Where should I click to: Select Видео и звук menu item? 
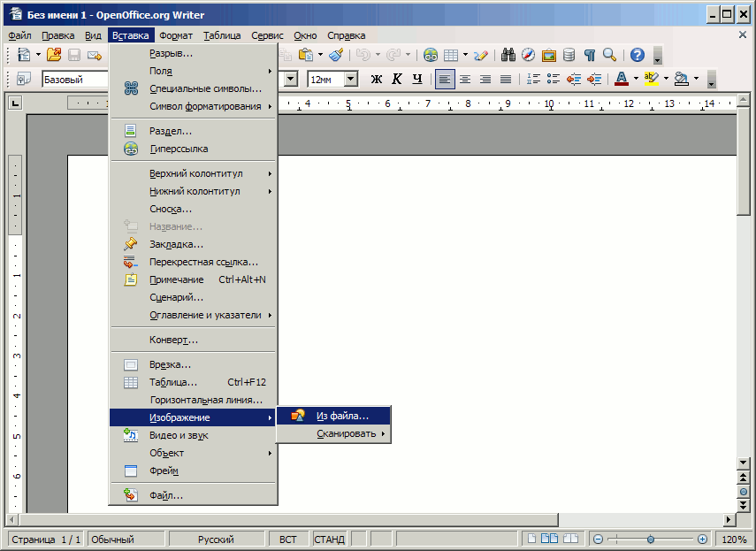[x=194, y=435]
